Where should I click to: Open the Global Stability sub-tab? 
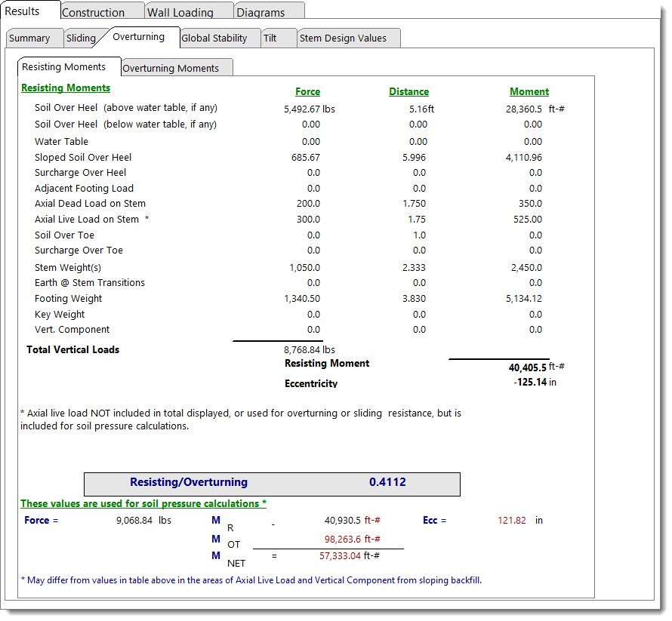click(214, 38)
